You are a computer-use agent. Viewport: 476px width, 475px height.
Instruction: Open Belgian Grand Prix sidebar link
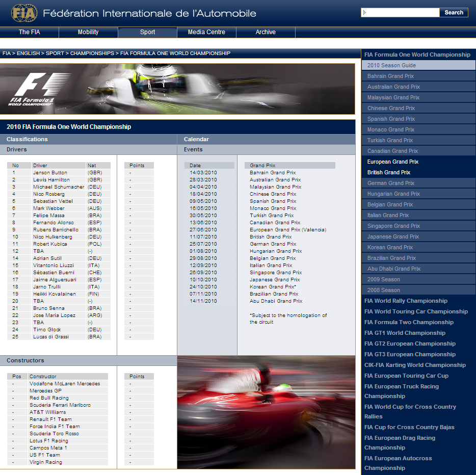pyautogui.click(x=418, y=204)
